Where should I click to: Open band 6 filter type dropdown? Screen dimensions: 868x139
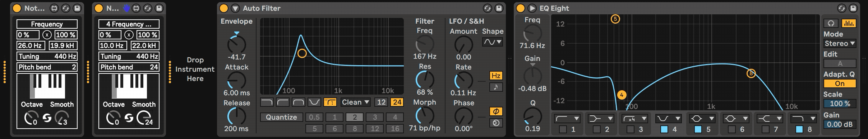736,118
